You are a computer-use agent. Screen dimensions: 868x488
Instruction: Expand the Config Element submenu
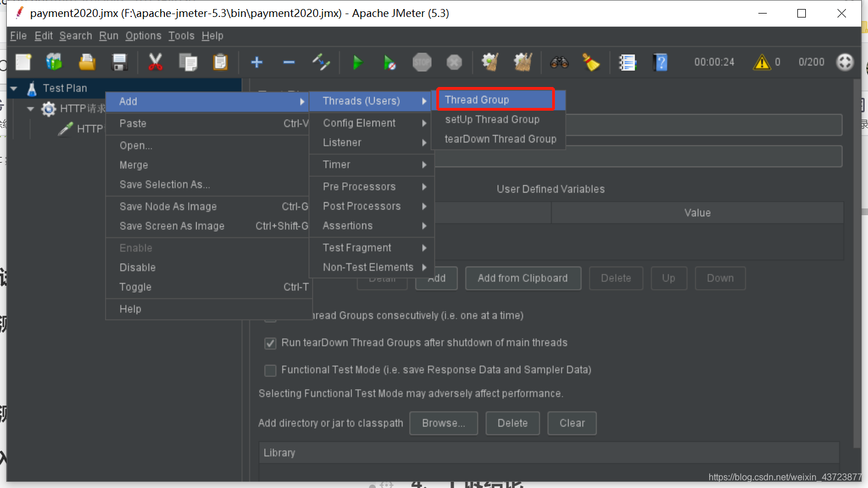371,123
